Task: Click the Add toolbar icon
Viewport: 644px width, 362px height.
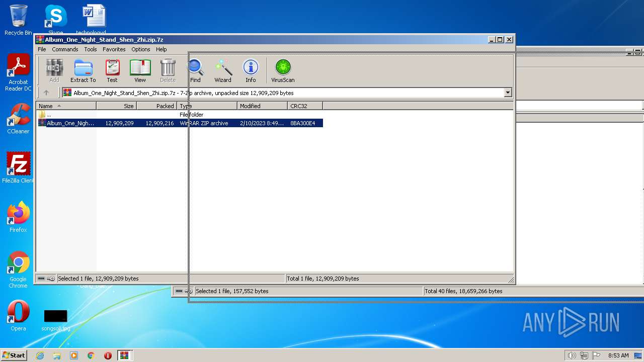Action: coord(54,71)
